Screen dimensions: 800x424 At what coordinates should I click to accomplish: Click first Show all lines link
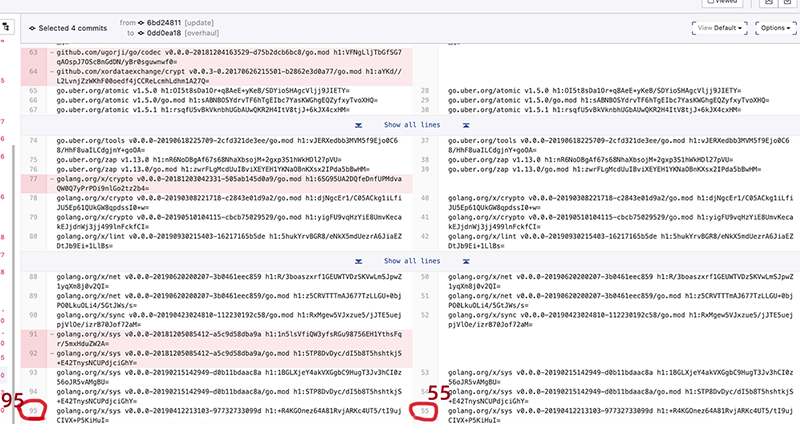[x=412, y=125]
